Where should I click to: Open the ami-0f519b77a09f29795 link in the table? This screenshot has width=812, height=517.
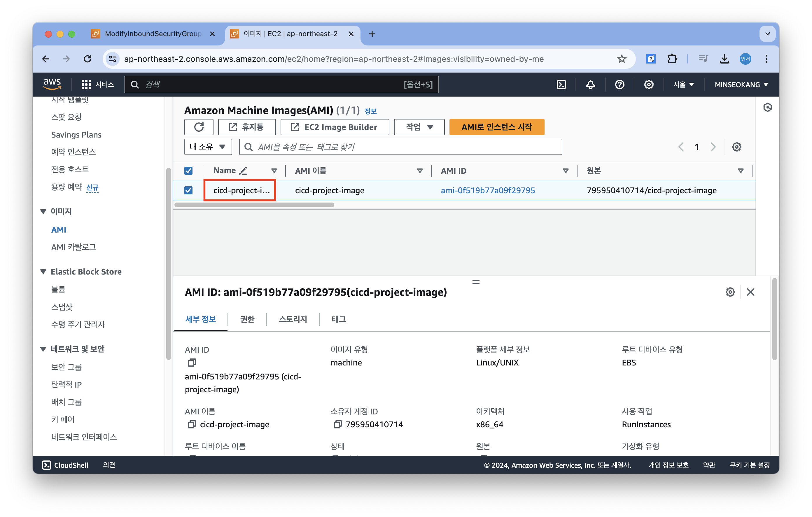click(x=488, y=190)
